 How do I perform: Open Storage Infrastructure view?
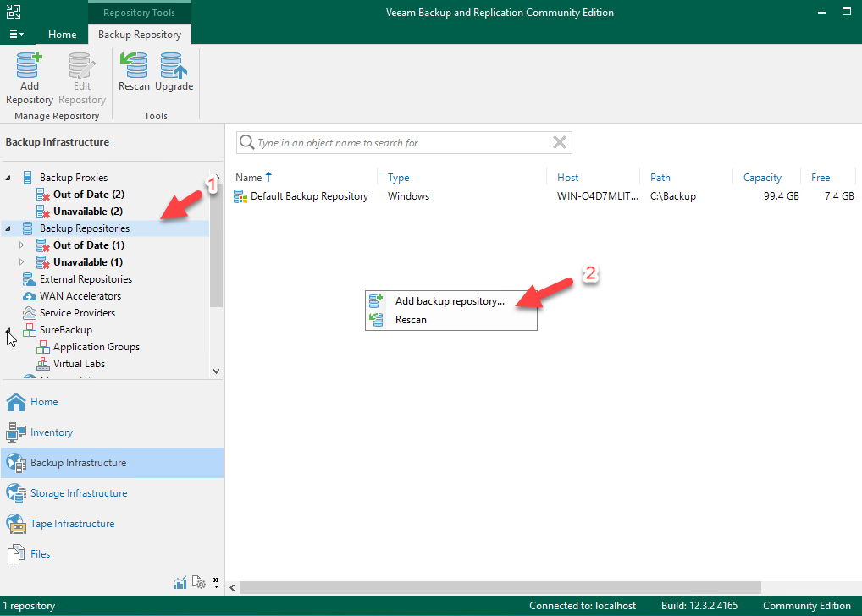tap(78, 493)
